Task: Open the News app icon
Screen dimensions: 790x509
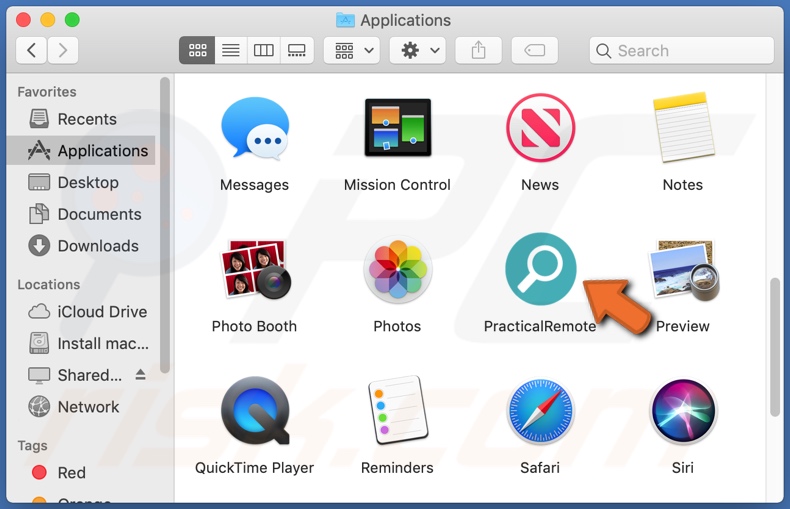Action: tap(540, 129)
